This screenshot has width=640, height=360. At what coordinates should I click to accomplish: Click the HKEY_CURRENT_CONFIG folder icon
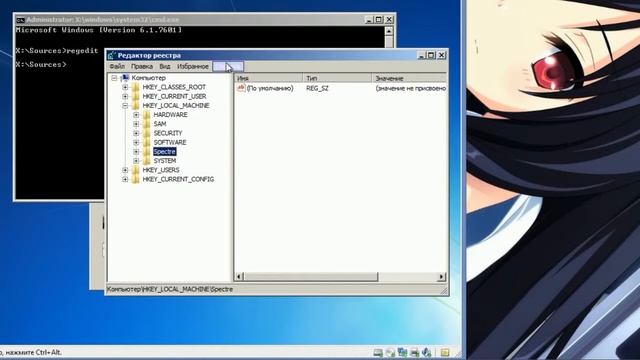pyautogui.click(x=136, y=179)
